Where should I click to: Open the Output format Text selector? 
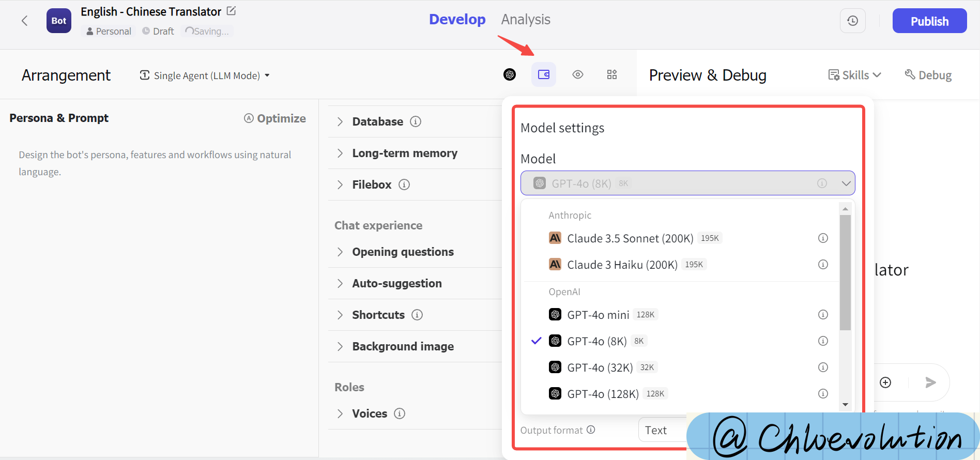663,430
